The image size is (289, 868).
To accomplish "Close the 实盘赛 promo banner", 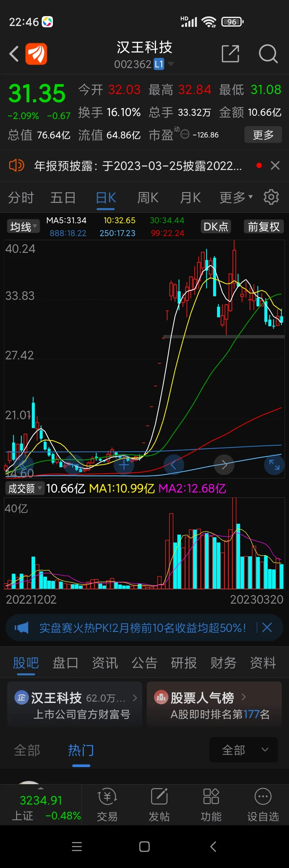I will (267, 627).
